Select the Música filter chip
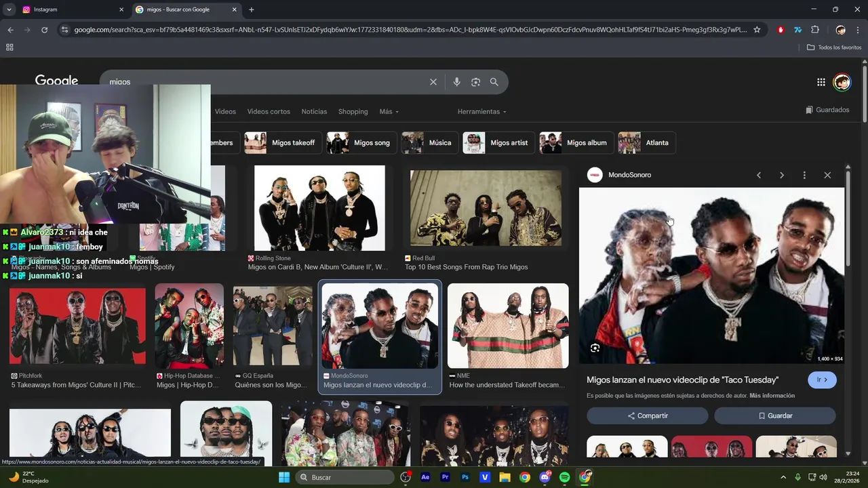The width and height of the screenshot is (868, 488). [429, 143]
